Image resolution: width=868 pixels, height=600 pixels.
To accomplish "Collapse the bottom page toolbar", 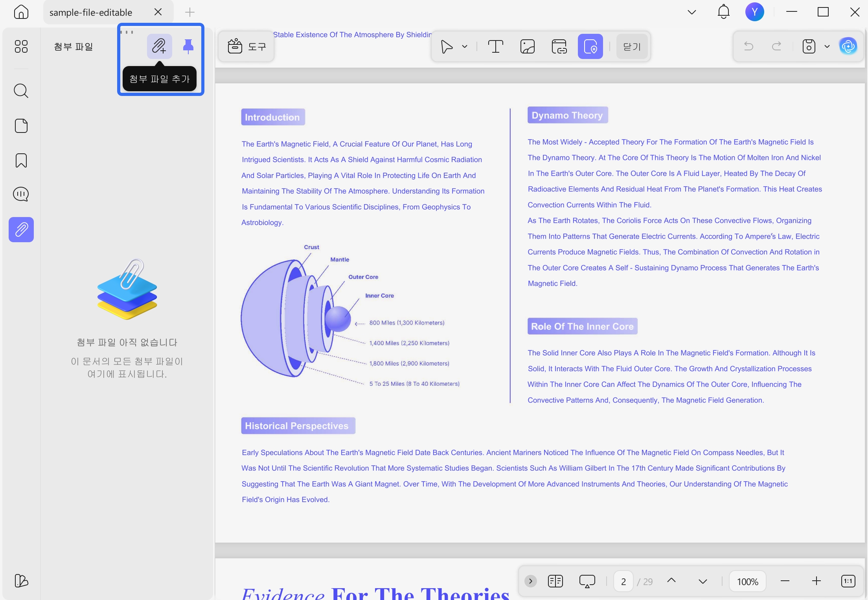I will (531, 581).
